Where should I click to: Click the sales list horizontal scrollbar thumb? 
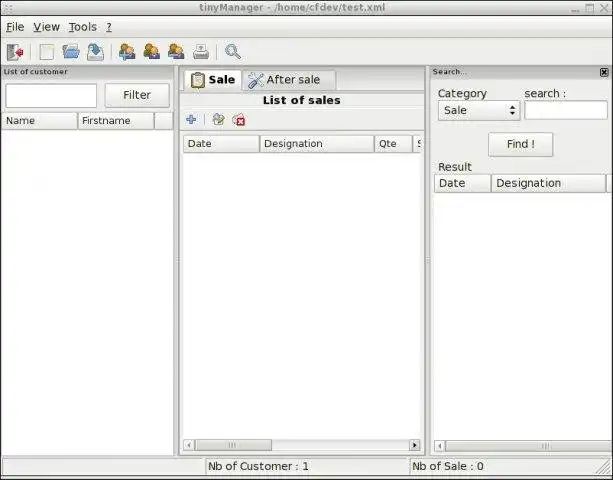click(x=233, y=445)
